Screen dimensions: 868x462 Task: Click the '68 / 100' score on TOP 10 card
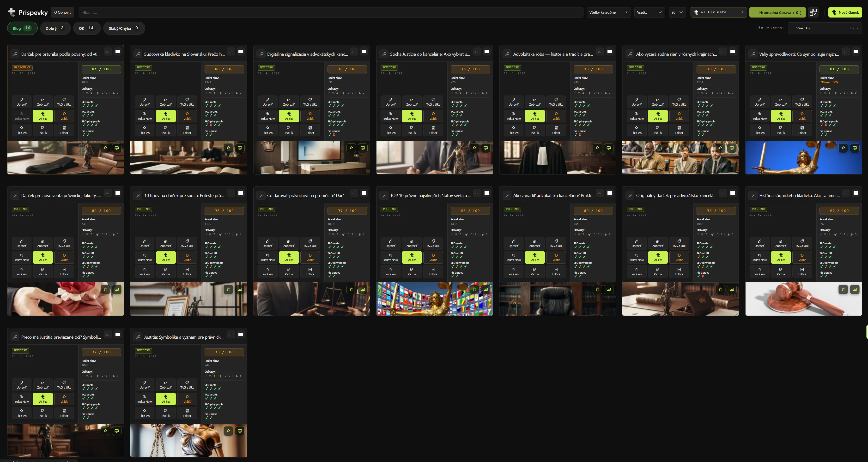[470, 211]
